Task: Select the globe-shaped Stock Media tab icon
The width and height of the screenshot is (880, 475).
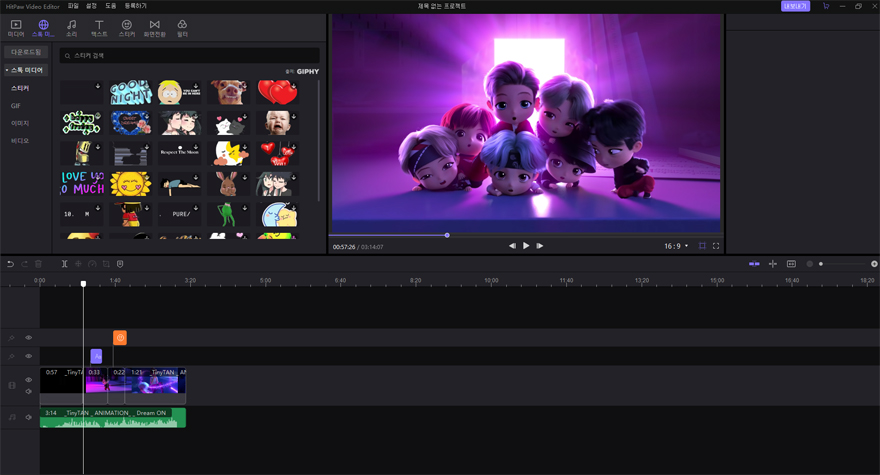Action: 43,25
